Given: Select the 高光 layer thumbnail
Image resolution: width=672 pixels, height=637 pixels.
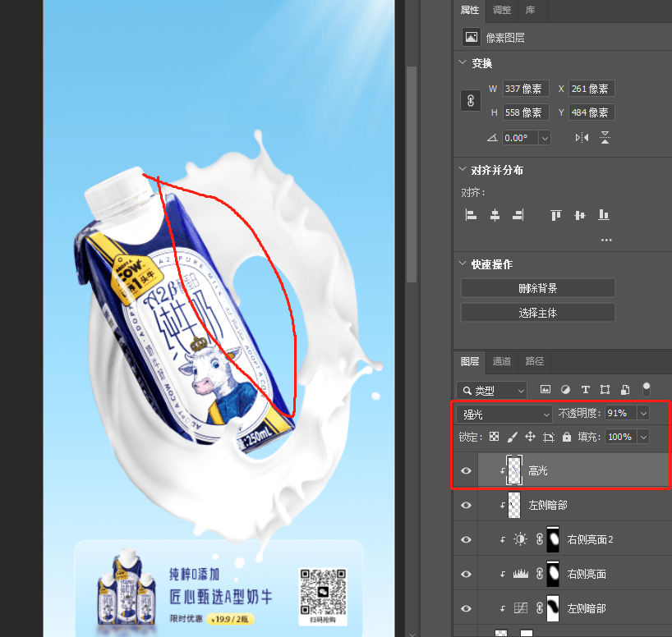Looking at the screenshot, I should click(x=513, y=470).
